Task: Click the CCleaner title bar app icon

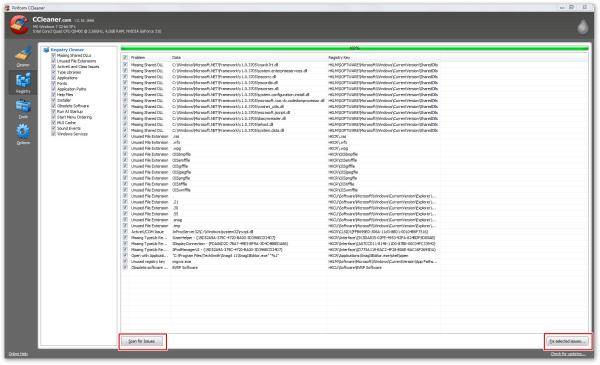Action: pyautogui.click(x=7, y=8)
